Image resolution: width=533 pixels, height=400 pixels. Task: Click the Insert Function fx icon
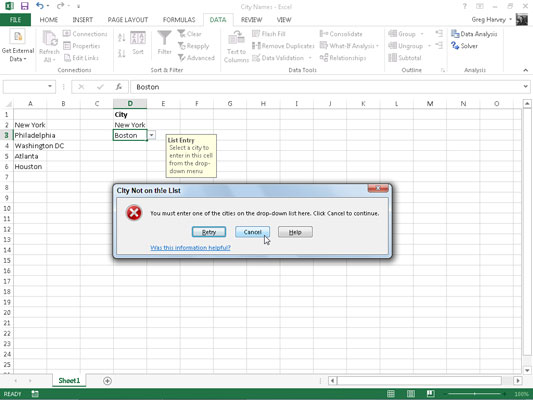point(119,87)
